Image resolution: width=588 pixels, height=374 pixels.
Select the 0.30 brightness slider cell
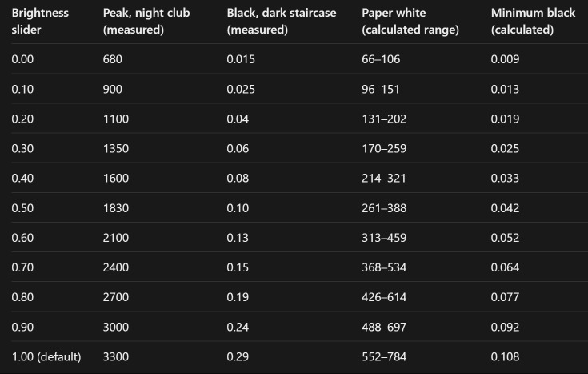(22, 148)
